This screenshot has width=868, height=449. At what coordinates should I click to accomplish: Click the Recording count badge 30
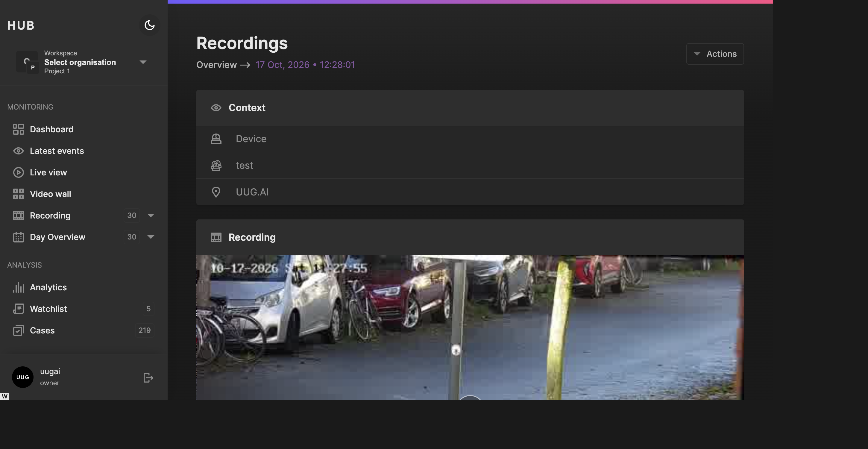[x=132, y=216]
